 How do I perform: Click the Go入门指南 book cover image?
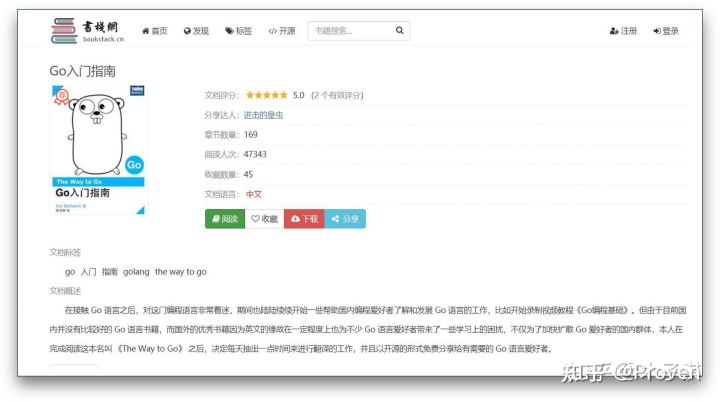click(99, 150)
